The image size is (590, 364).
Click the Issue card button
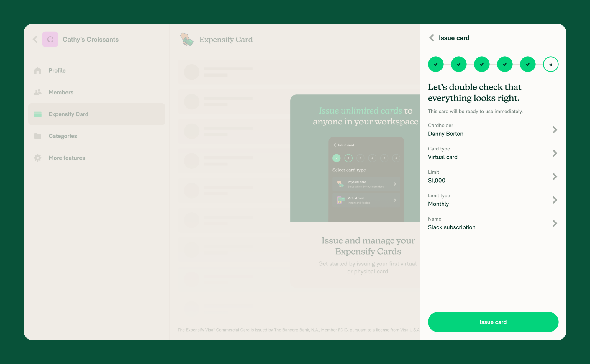(493, 322)
